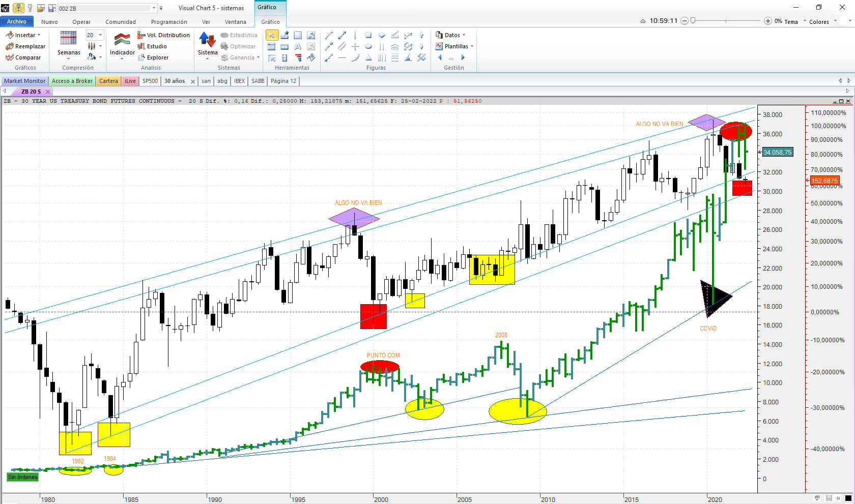This screenshot has width=855, height=504.
Task: Choose the vertical line tool
Action: tap(355, 35)
